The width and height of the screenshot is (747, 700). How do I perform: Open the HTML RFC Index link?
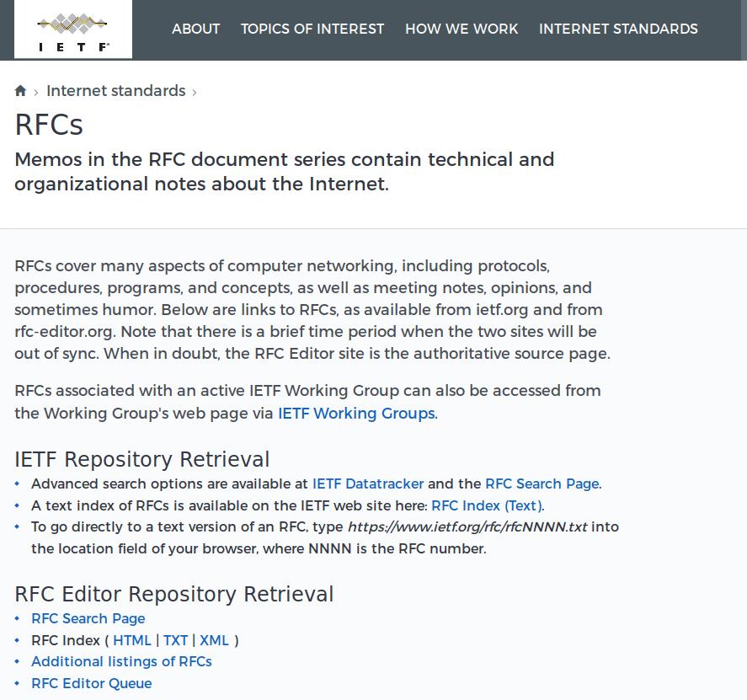(x=132, y=640)
